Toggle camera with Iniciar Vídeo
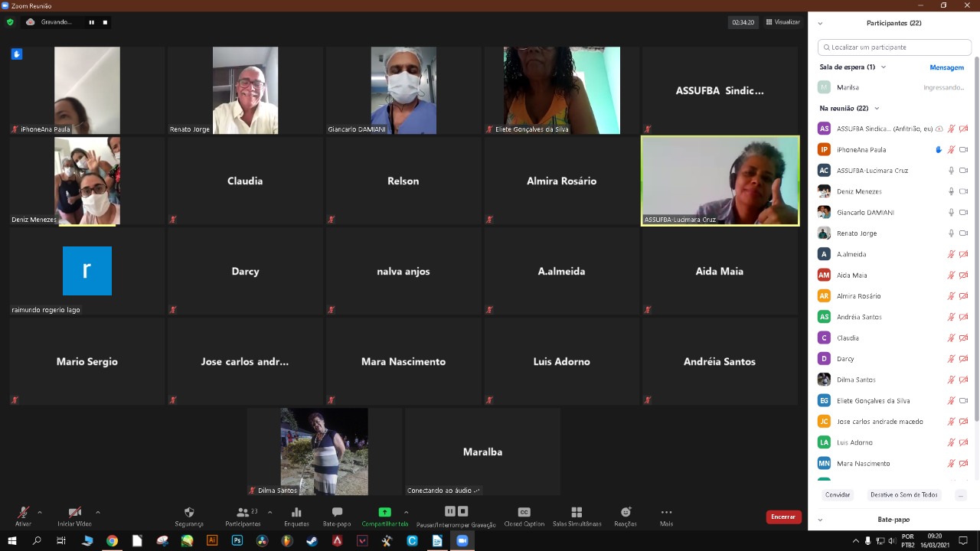 pos(74,516)
